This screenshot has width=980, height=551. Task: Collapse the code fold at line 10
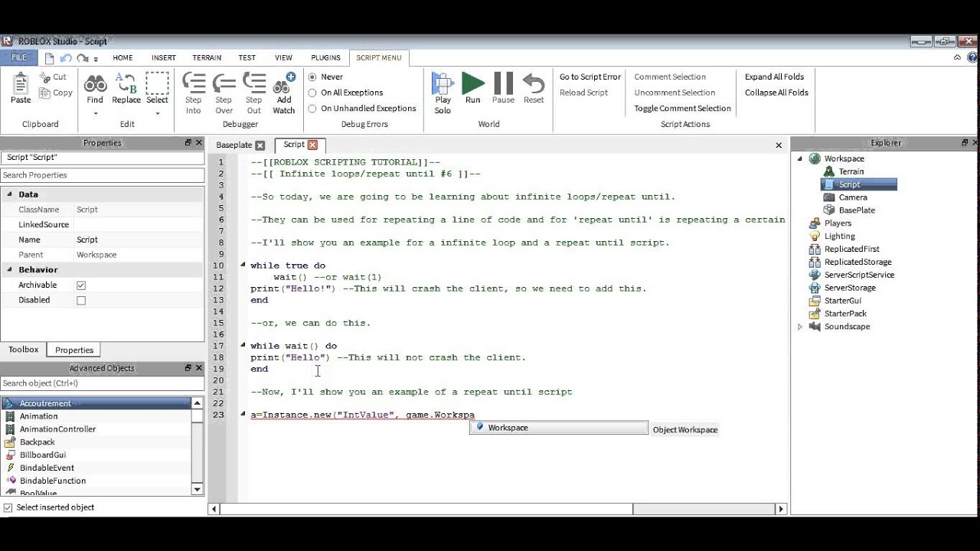tap(243, 265)
